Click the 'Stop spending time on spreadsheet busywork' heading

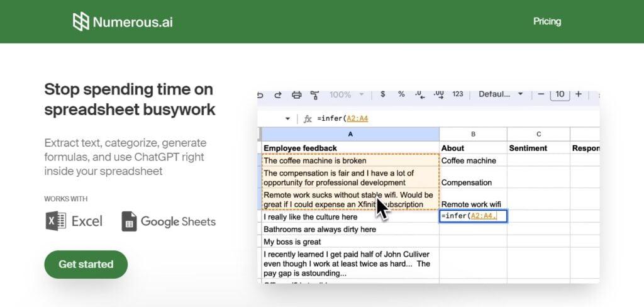(x=130, y=99)
